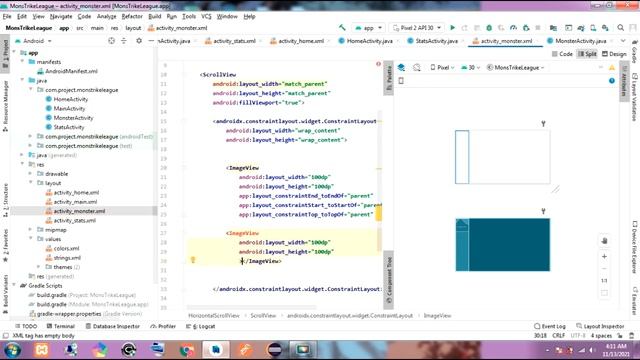This screenshot has height=360, width=640.
Task: Switch to activity_stats.xml tab
Action: coord(231,41)
